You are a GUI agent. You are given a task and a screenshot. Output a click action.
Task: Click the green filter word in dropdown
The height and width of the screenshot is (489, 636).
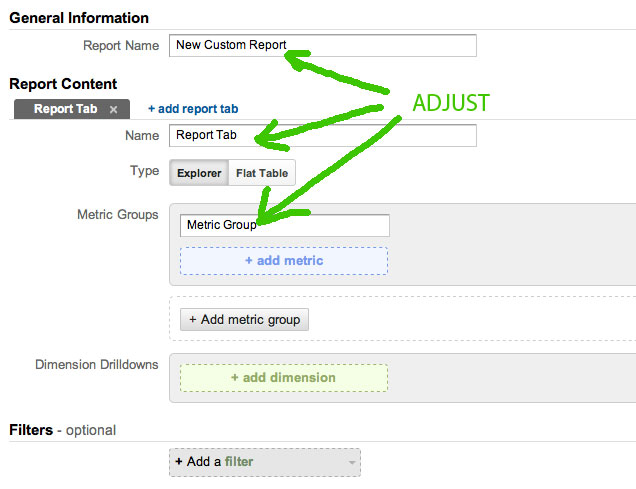(239, 461)
